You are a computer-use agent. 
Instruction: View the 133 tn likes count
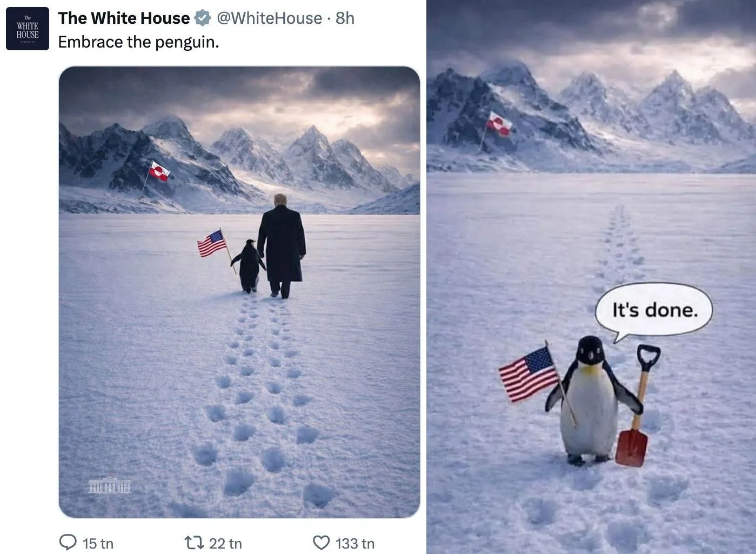pyautogui.click(x=354, y=543)
